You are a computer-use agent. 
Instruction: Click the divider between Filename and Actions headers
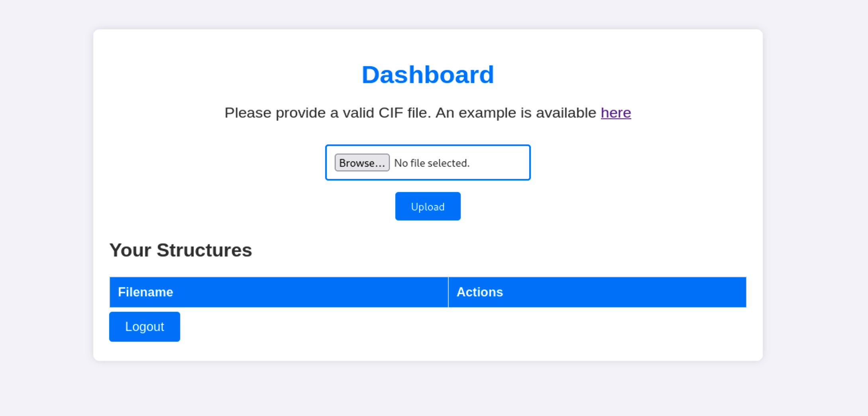click(448, 292)
